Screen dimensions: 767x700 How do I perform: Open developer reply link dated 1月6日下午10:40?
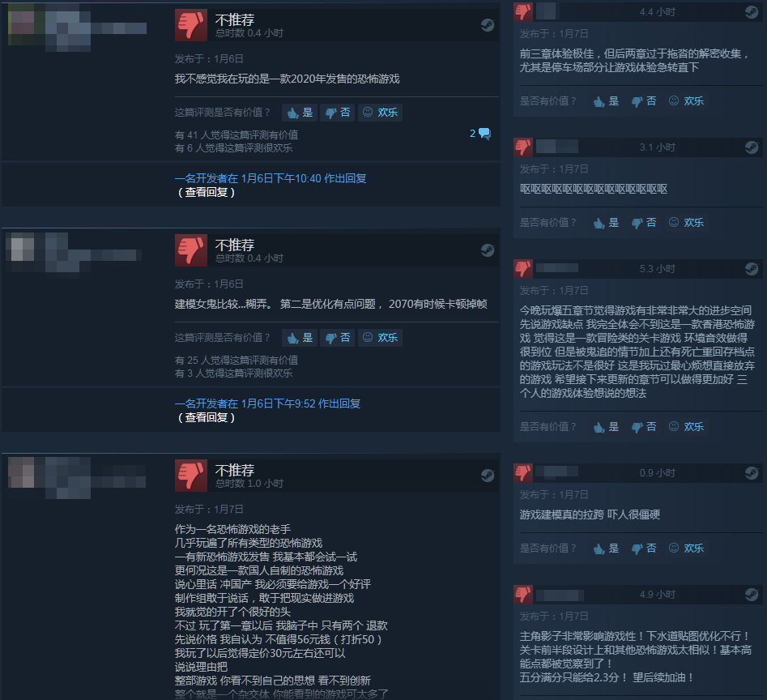(271, 178)
